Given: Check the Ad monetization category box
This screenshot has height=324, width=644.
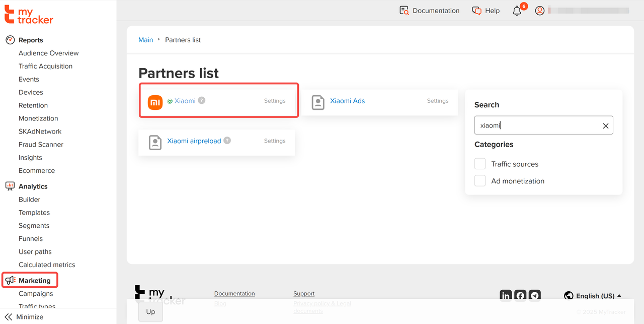Looking at the screenshot, I should 480,181.
